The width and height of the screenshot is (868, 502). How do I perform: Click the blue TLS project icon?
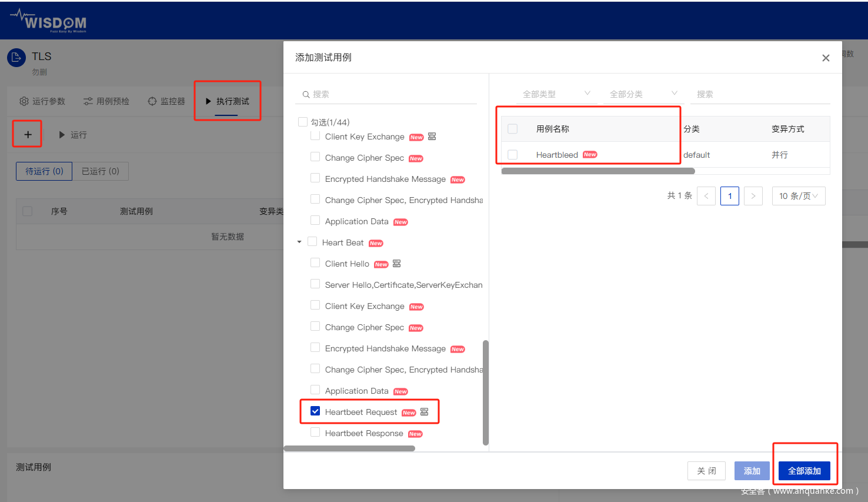point(16,58)
